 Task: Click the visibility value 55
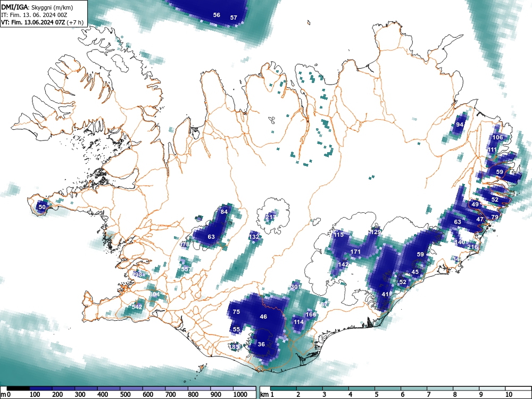[237, 329]
